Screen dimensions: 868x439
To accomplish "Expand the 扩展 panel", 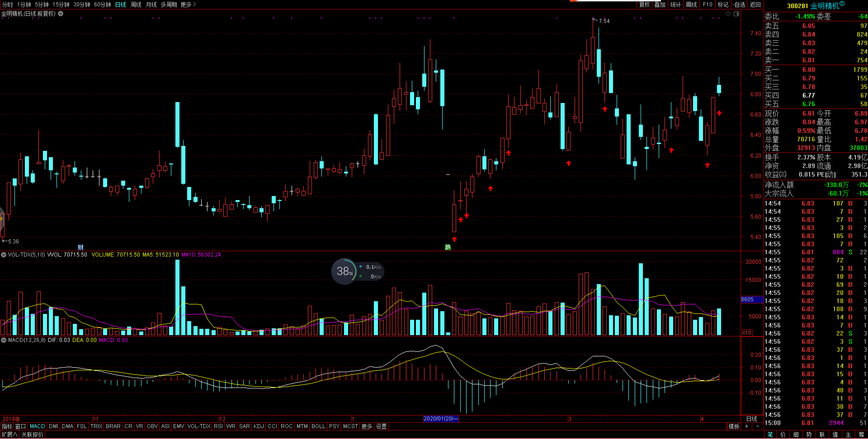I will tap(9, 434).
